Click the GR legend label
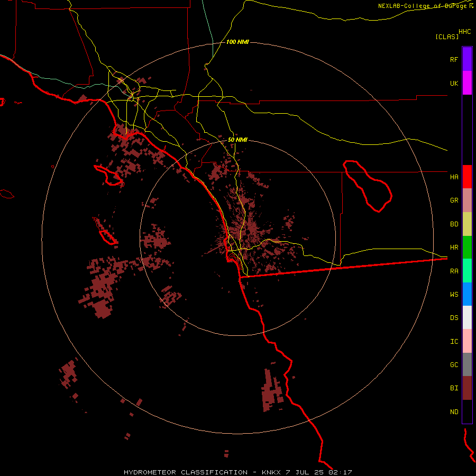 click(454, 200)
